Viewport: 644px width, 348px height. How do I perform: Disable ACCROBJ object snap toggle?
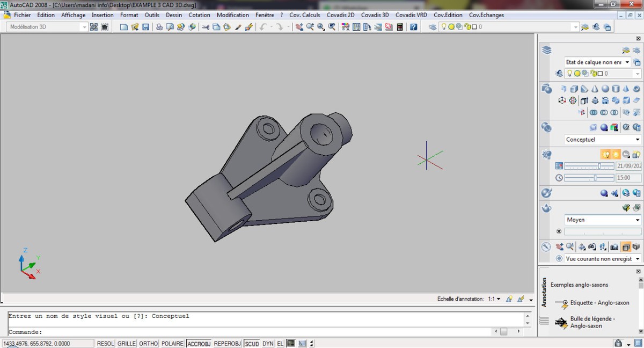199,344
